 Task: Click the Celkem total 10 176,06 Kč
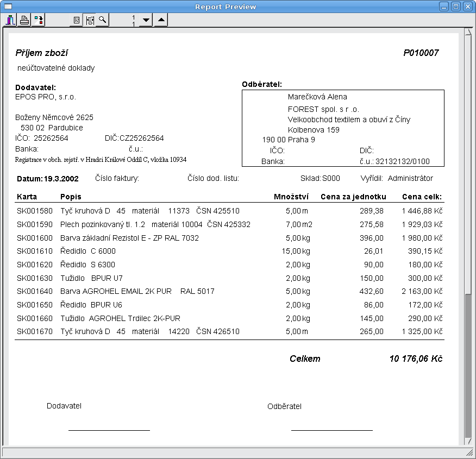click(416, 359)
